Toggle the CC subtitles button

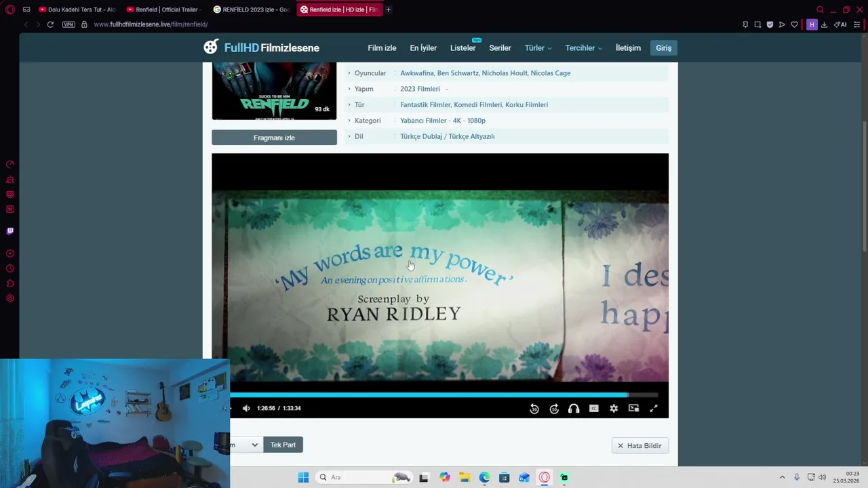tap(594, 408)
